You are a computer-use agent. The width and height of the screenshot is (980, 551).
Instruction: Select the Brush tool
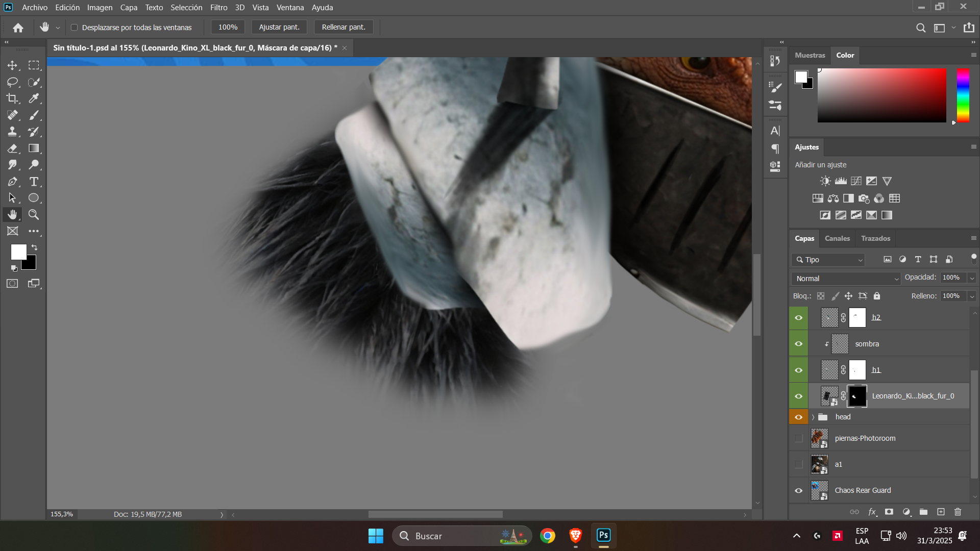tap(34, 115)
